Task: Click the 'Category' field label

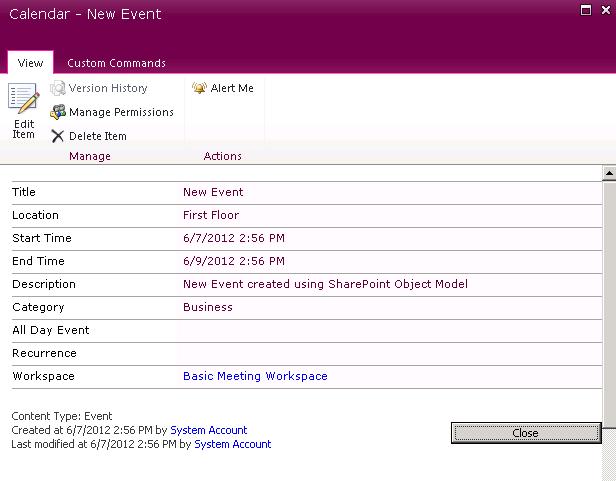Action: [38, 307]
